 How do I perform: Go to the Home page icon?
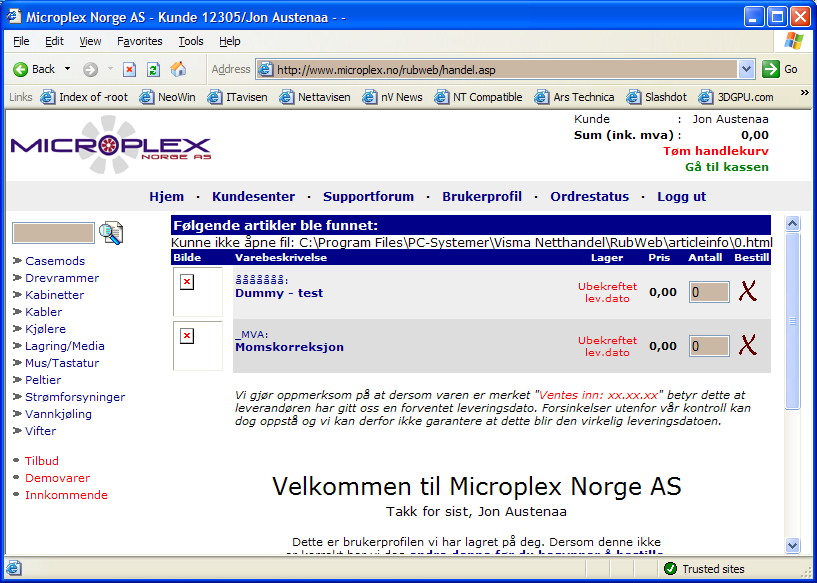coord(178,69)
